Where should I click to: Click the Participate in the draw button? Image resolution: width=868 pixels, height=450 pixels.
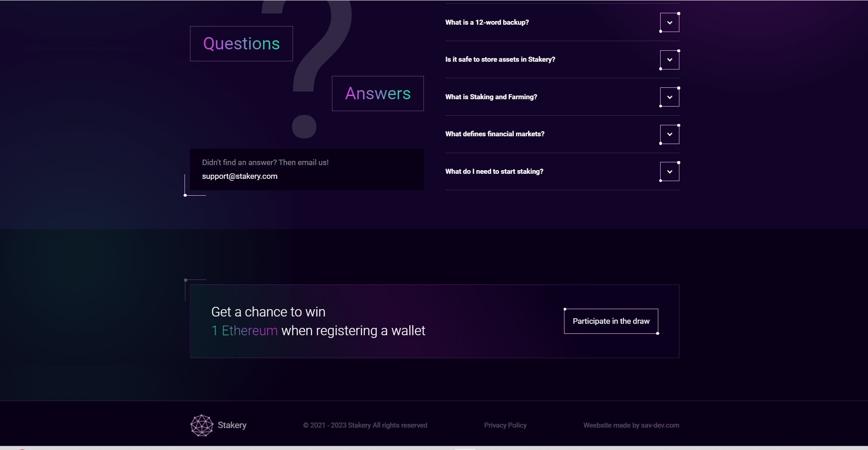pyautogui.click(x=611, y=321)
